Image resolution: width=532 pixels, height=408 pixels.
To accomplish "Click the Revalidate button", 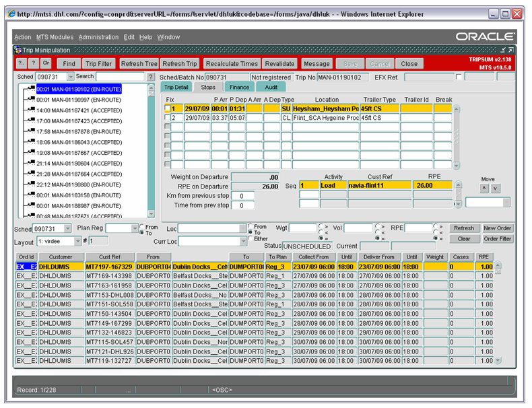I will coord(279,63).
